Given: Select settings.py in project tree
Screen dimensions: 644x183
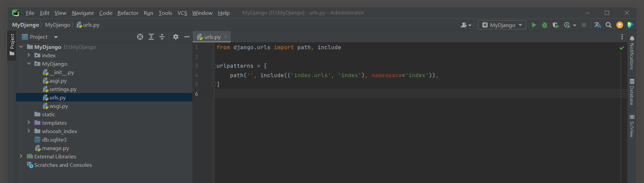Looking at the screenshot, I should pos(60,89).
